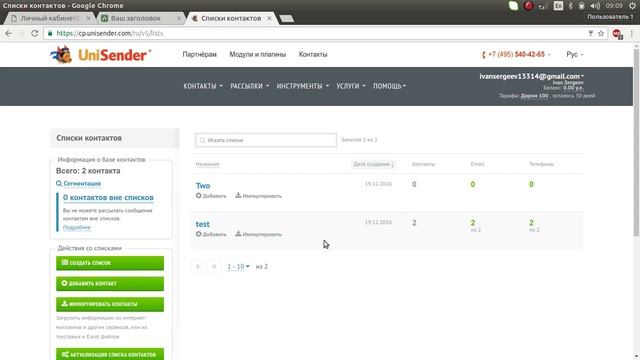The width and height of the screenshot is (640, 360).
Task: Open the КОНТАКТЫ dropdown menu
Action: [203, 86]
